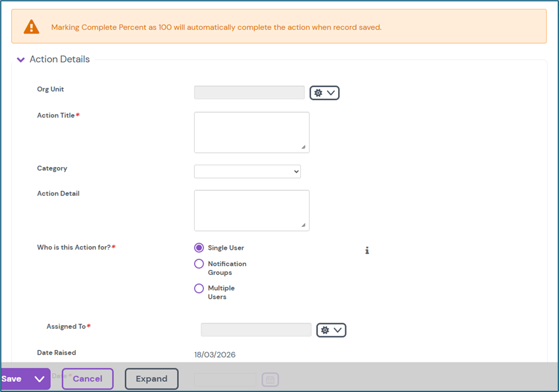Focus the Action Title text area
The width and height of the screenshot is (559, 392).
click(251, 131)
